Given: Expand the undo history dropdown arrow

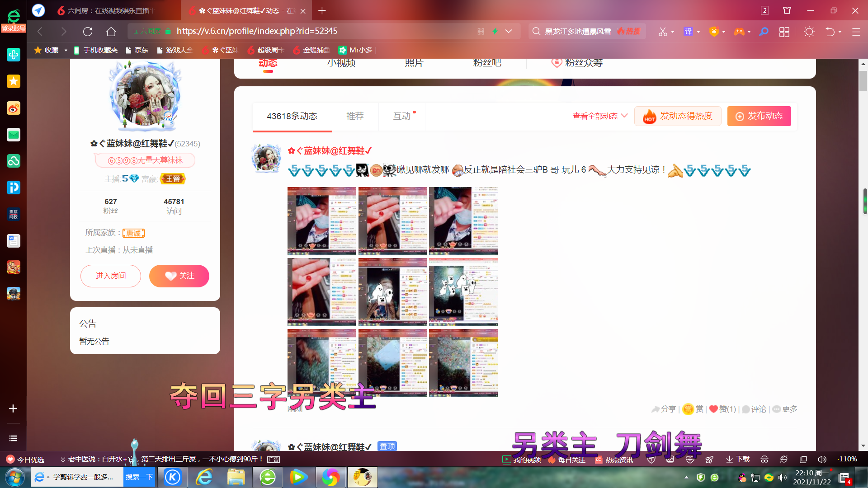Looking at the screenshot, I should (x=840, y=32).
